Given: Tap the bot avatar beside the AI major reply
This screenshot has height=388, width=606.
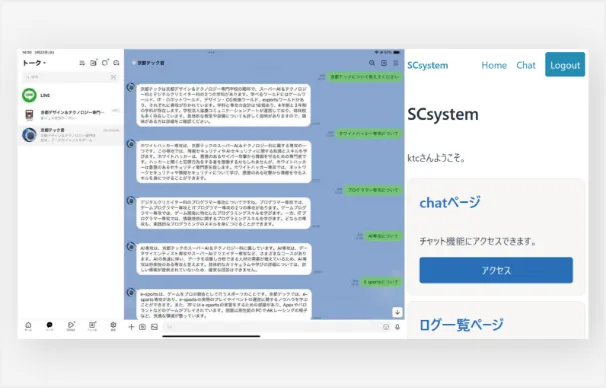Looking at the screenshot, I should (131, 246).
